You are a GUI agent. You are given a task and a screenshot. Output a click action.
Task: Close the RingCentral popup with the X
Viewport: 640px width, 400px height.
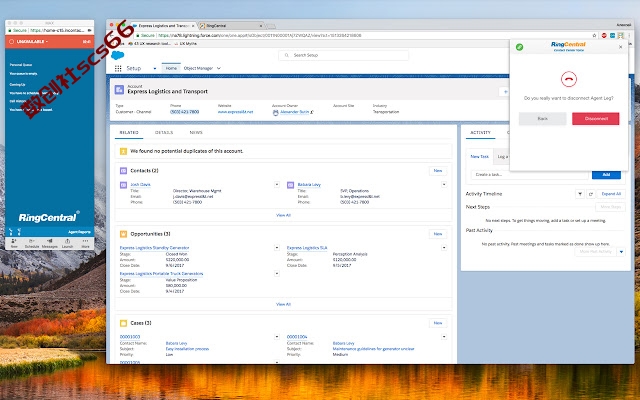coord(620,47)
